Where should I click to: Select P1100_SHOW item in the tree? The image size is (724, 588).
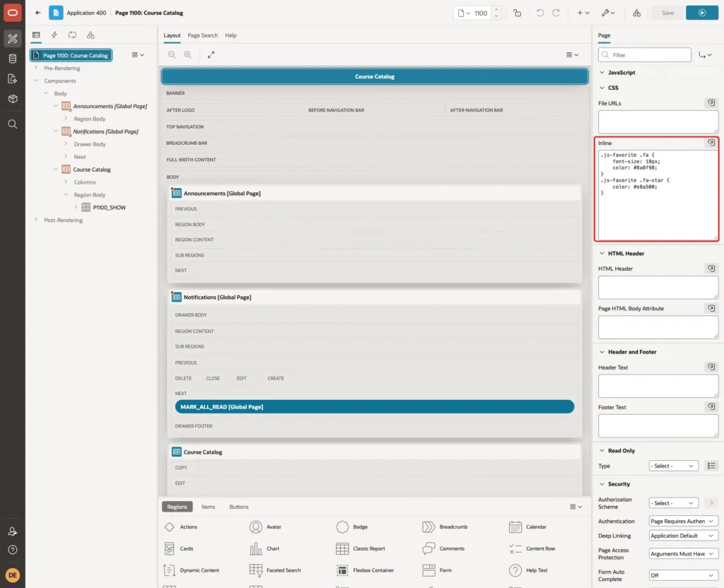click(109, 207)
